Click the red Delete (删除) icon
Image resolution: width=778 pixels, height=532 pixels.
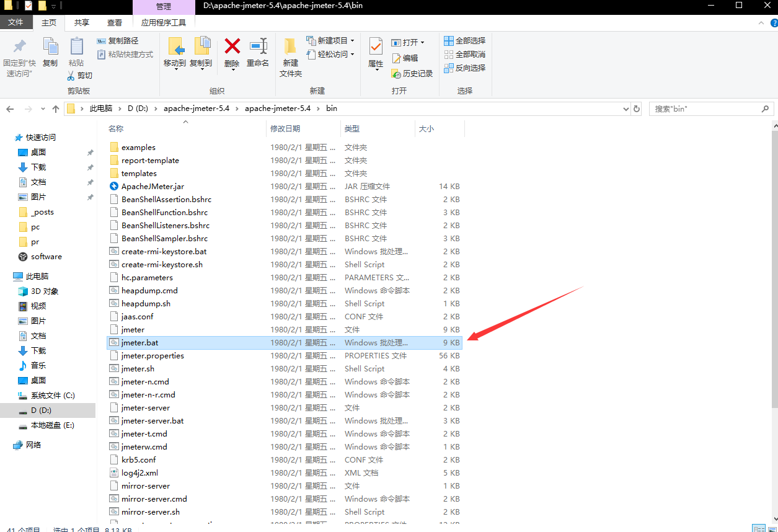pos(232,47)
